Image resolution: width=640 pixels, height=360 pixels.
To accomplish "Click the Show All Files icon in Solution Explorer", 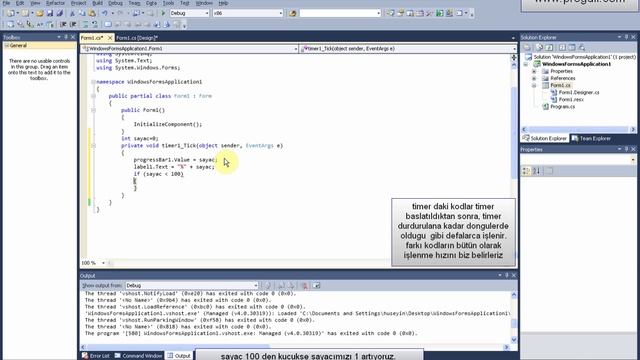I will coord(539,48).
